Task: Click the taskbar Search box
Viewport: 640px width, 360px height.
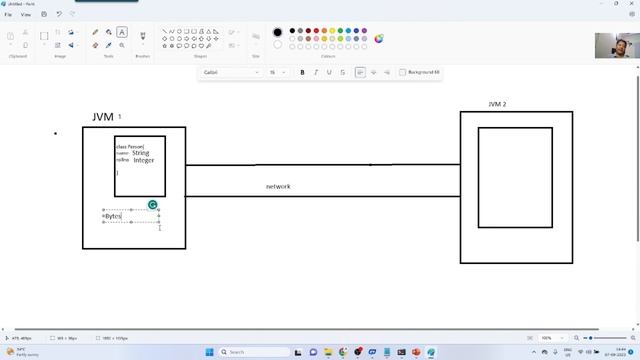Action: [x=254, y=352]
